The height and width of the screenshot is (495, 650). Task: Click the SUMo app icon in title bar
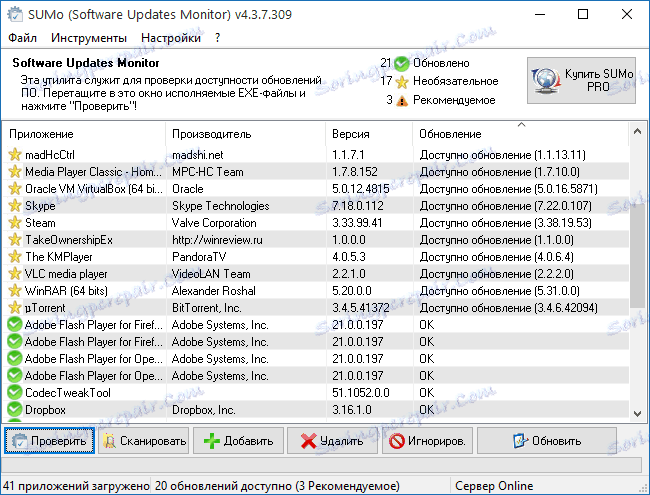(x=15, y=15)
